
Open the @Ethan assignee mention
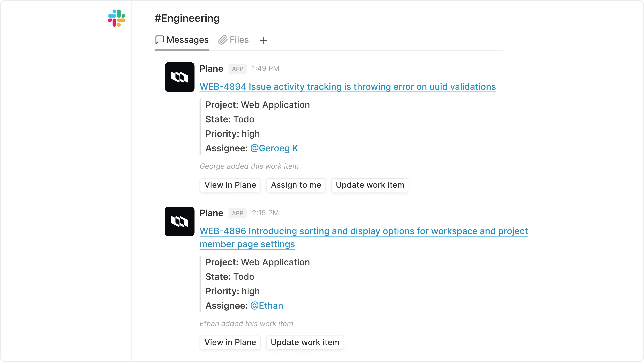pos(266,306)
